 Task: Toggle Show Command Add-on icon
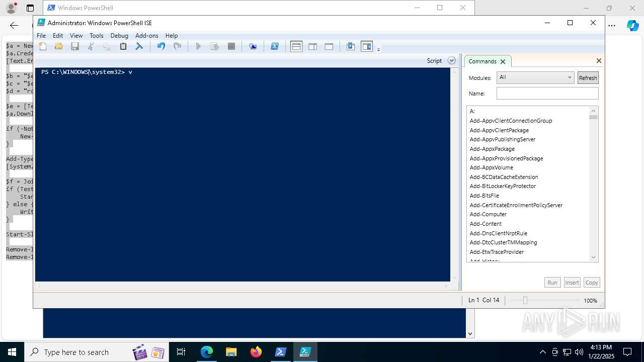point(367,46)
